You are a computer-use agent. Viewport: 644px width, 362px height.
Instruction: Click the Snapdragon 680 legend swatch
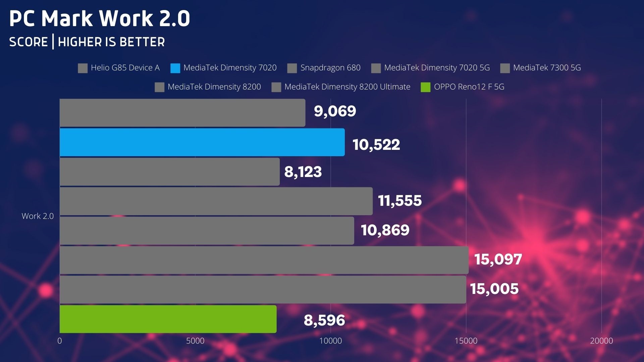tap(292, 68)
